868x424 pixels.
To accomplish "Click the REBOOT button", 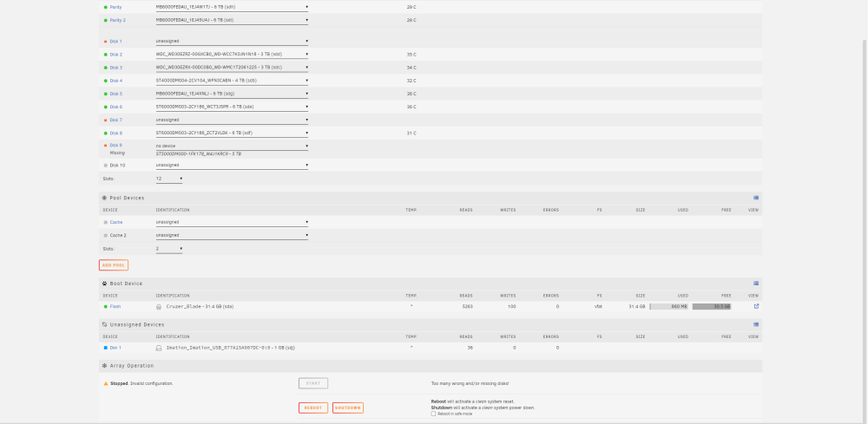I will point(313,408).
